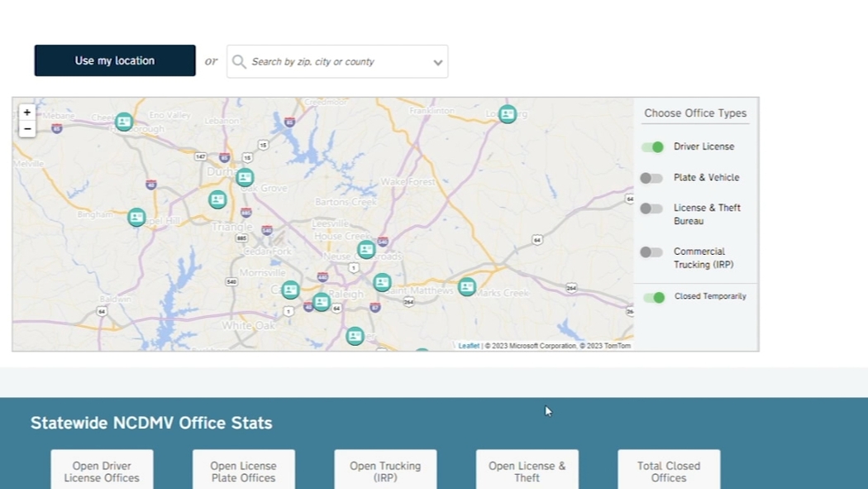Screen dimensions: 868x489
Task: Turn on License & Theft Bureau toggle
Action: click(651, 209)
